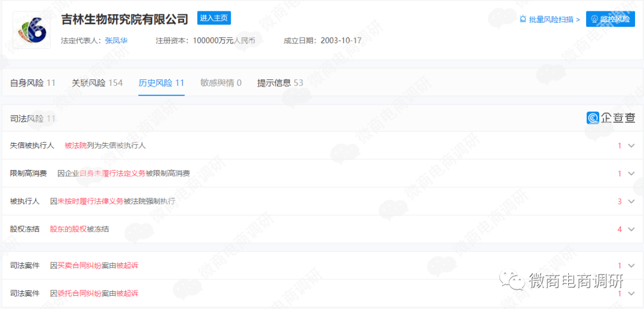Click the 进入主页 button

tap(214, 18)
